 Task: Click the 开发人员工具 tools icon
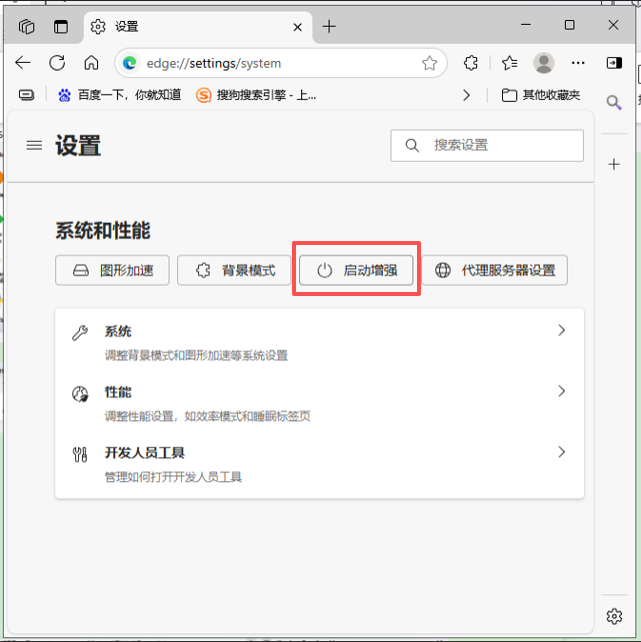point(80,454)
